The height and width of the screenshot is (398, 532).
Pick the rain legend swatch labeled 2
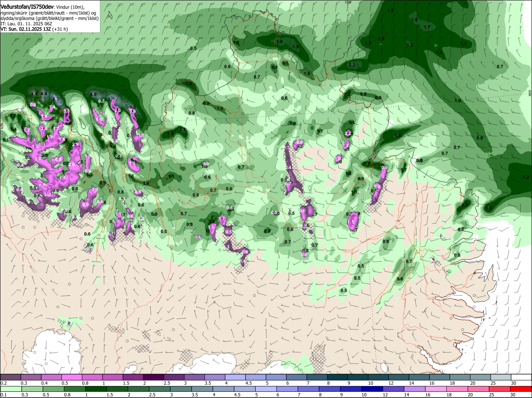138,389
